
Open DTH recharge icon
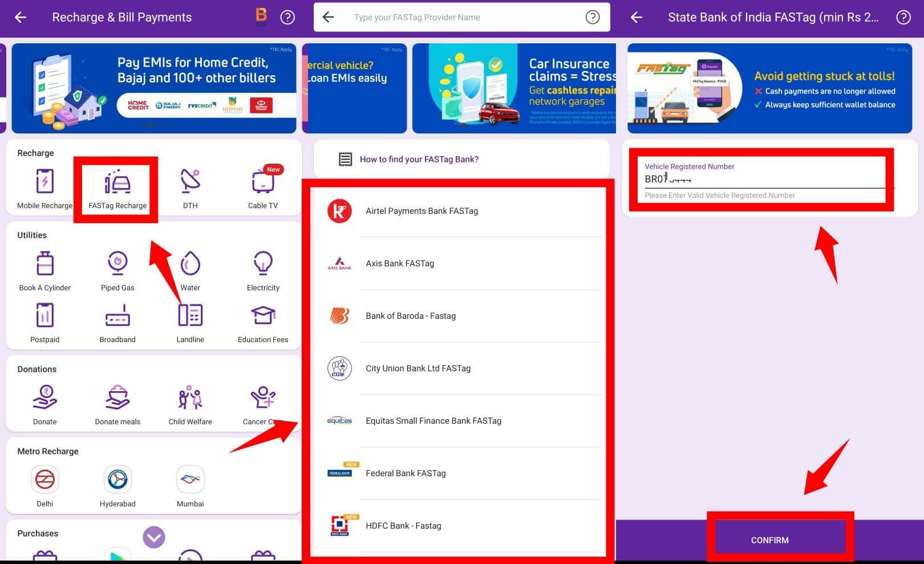[191, 189]
